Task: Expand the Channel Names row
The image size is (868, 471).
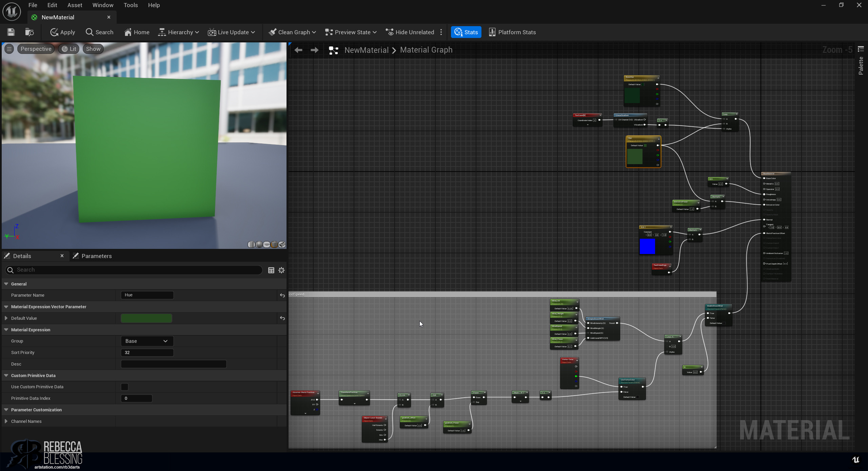Action: click(x=6, y=421)
